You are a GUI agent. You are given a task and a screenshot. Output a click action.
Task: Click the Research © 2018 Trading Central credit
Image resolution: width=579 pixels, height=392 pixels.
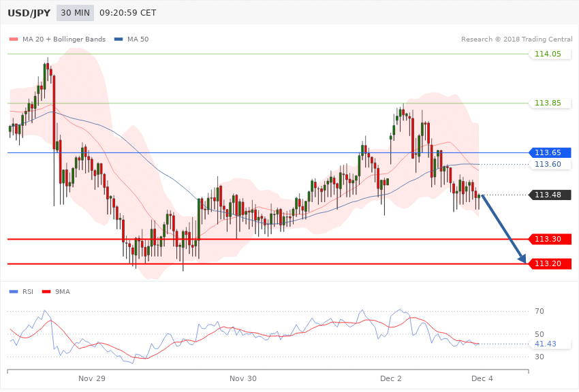click(x=516, y=39)
